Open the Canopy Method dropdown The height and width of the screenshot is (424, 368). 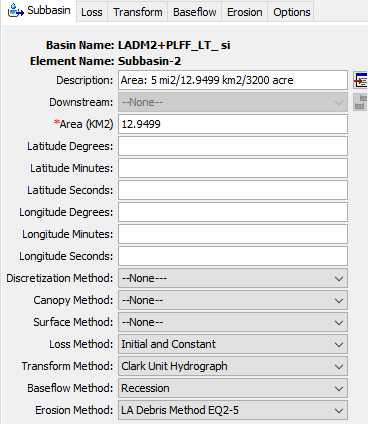click(x=233, y=300)
